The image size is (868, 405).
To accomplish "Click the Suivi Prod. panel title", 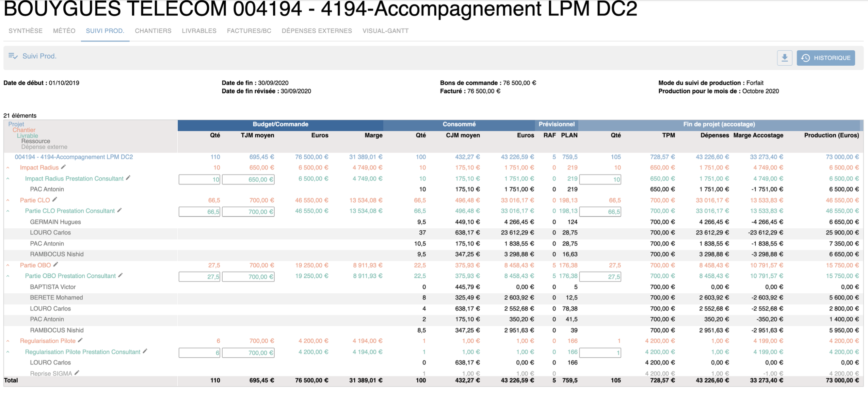I will point(39,56).
